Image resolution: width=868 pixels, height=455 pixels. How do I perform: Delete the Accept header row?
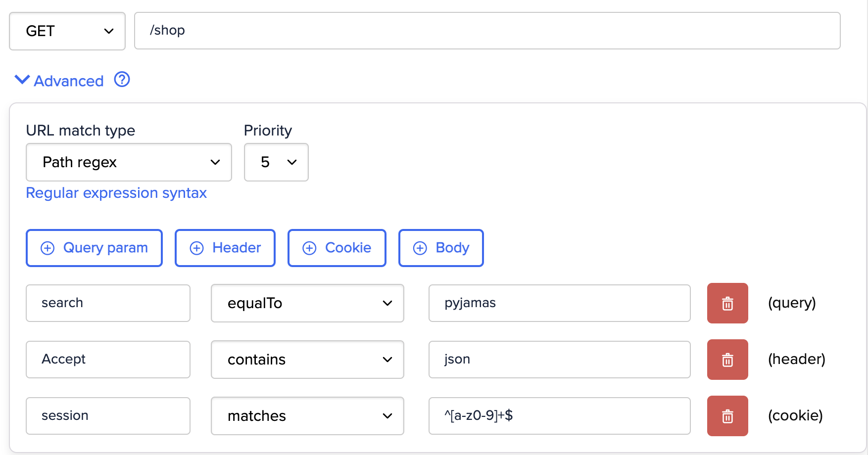pos(727,360)
